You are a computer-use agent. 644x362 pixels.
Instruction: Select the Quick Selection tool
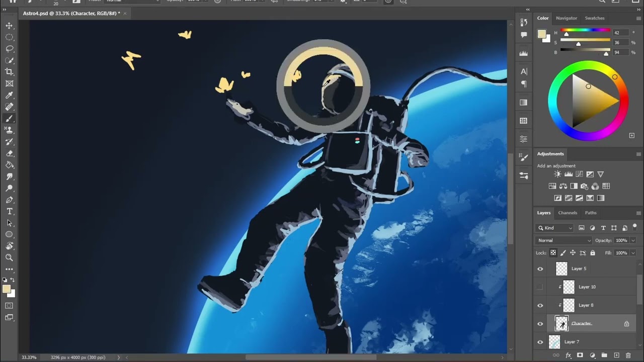(9, 60)
